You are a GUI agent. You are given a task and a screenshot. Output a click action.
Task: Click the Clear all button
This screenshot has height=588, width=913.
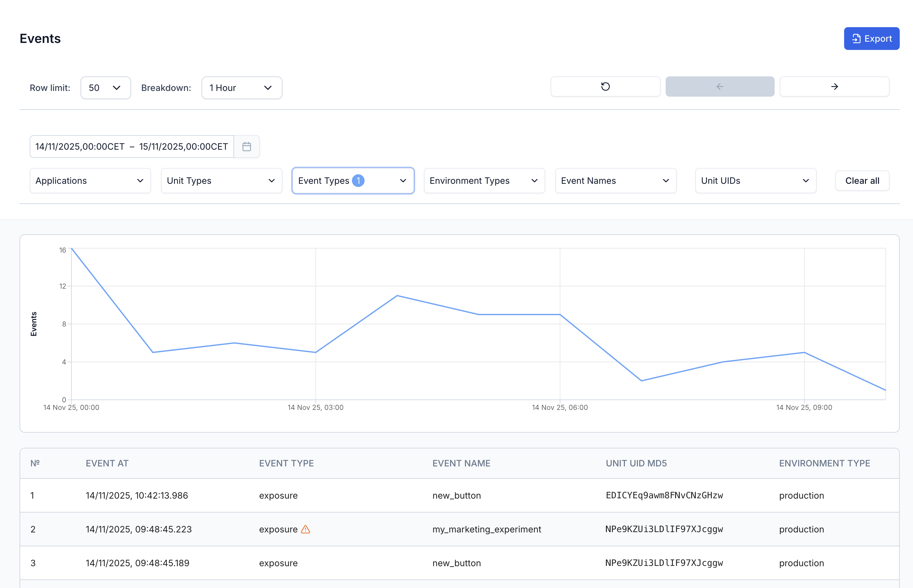[862, 181]
